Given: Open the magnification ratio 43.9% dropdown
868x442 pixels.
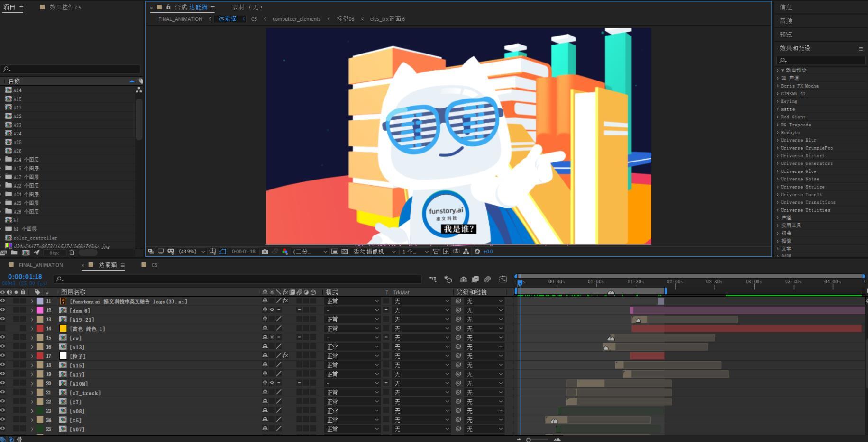Looking at the screenshot, I should click(192, 252).
